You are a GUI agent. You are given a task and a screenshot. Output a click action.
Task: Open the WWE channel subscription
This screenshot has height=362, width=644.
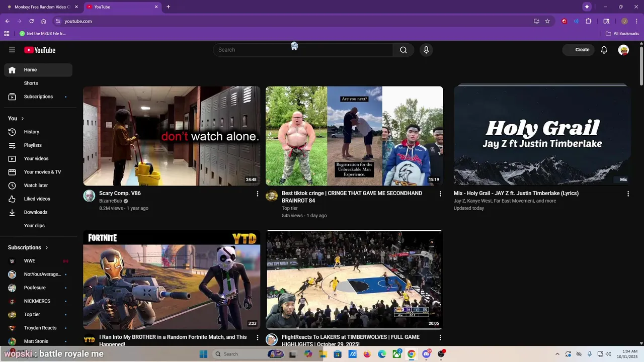38,261
